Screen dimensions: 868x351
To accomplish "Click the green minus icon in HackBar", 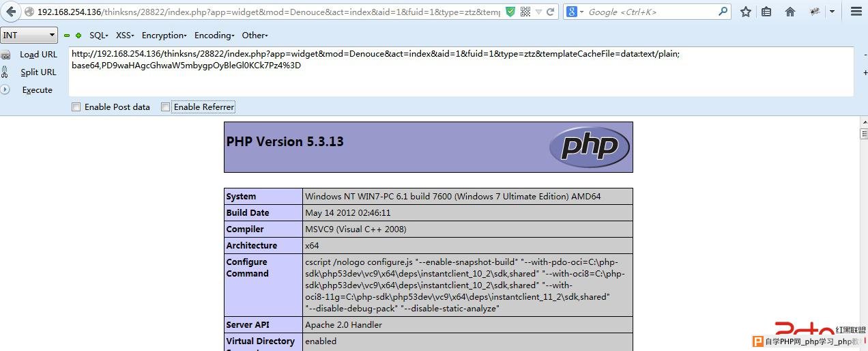I will [x=67, y=36].
